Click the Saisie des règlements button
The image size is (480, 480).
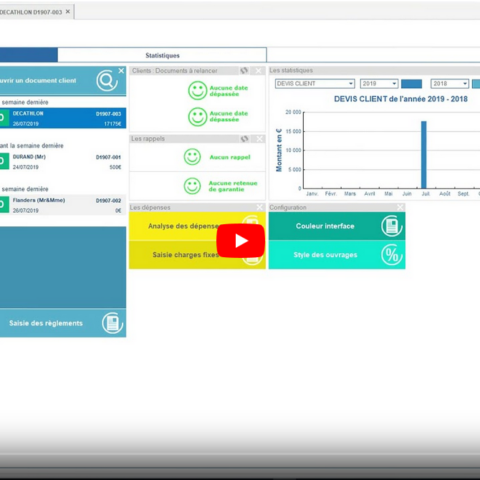(63, 323)
